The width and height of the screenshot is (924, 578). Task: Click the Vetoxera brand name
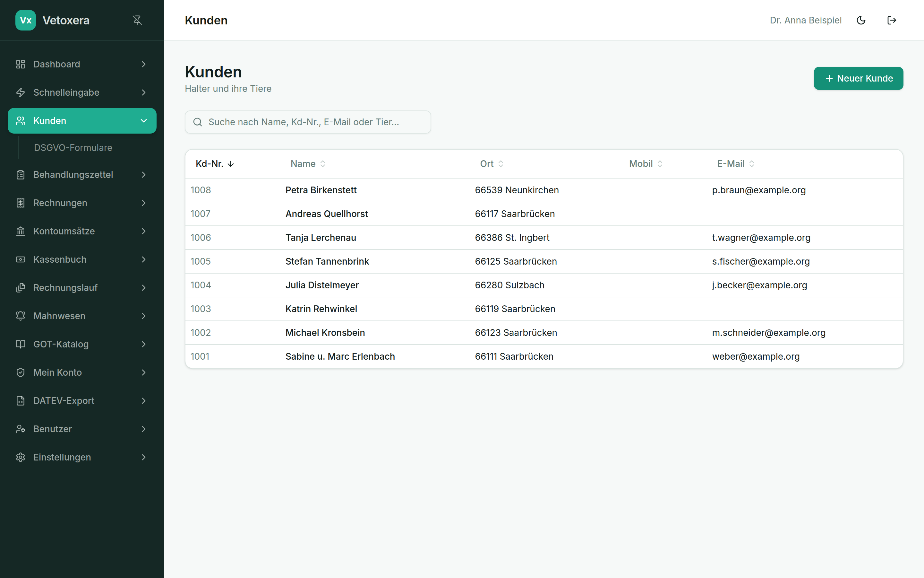click(x=66, y=20)
